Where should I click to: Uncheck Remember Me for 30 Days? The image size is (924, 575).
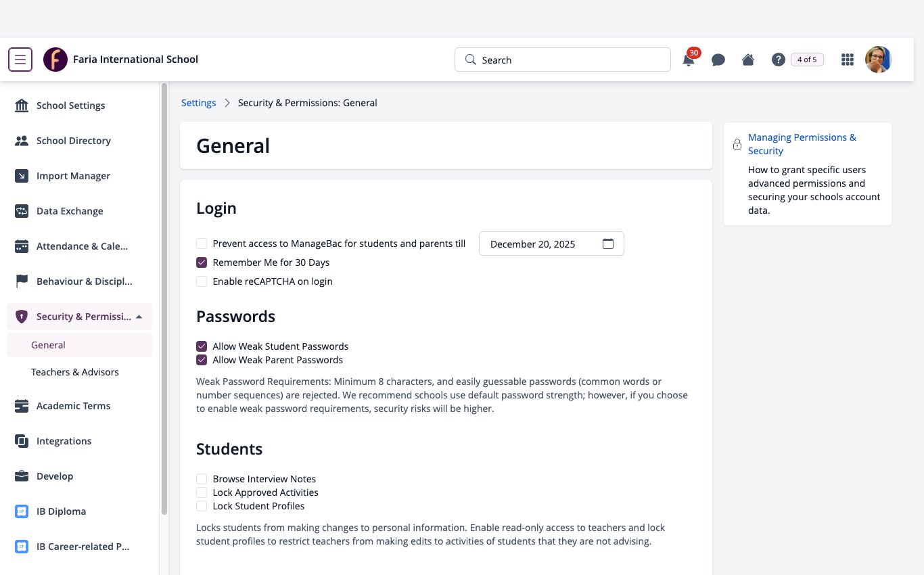click(x=202, y=262)
